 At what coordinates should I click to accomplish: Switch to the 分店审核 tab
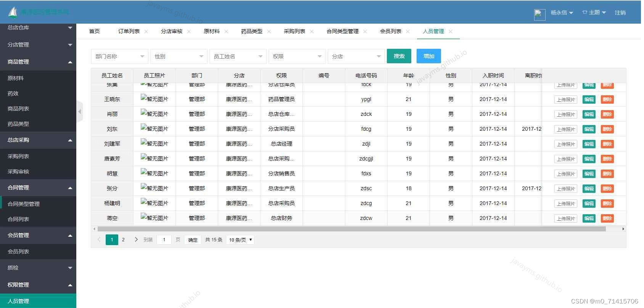(171, 31)
